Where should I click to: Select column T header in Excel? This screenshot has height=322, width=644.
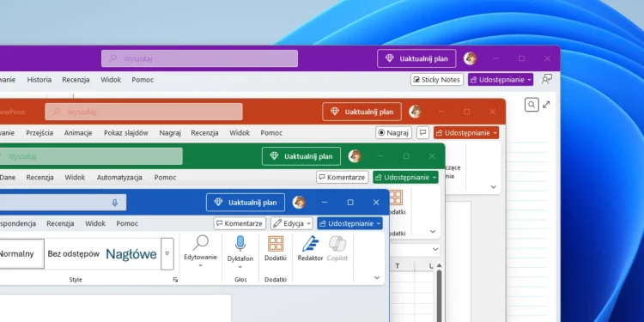pyautogui.click(x=398, y=266)
